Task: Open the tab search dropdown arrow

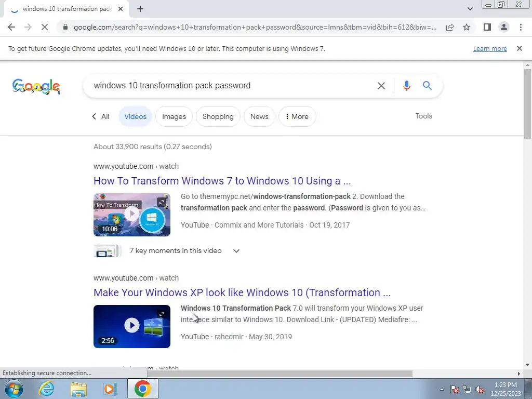Action: click(x=470, y=9)
